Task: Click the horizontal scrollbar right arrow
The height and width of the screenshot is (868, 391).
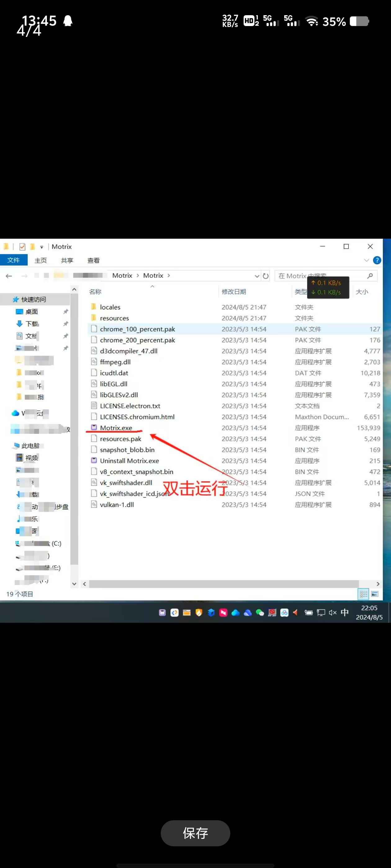Action: tap(378, 584)
